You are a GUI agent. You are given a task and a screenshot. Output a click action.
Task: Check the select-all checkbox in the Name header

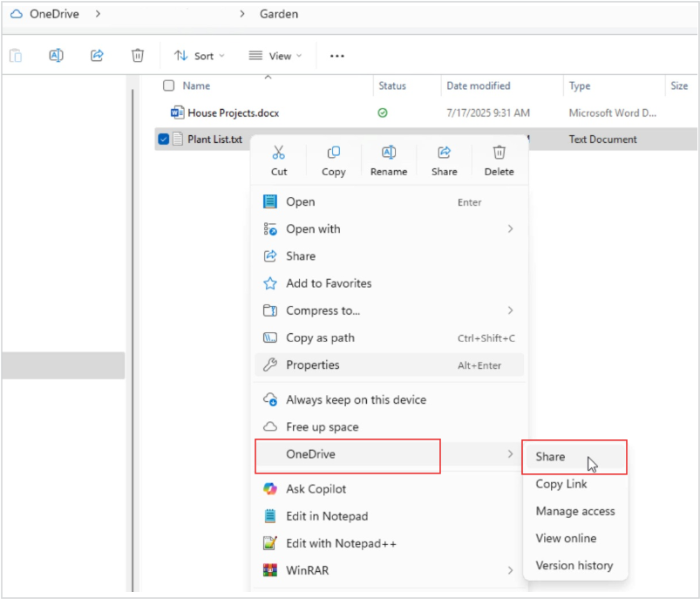(x=168, y=85)
